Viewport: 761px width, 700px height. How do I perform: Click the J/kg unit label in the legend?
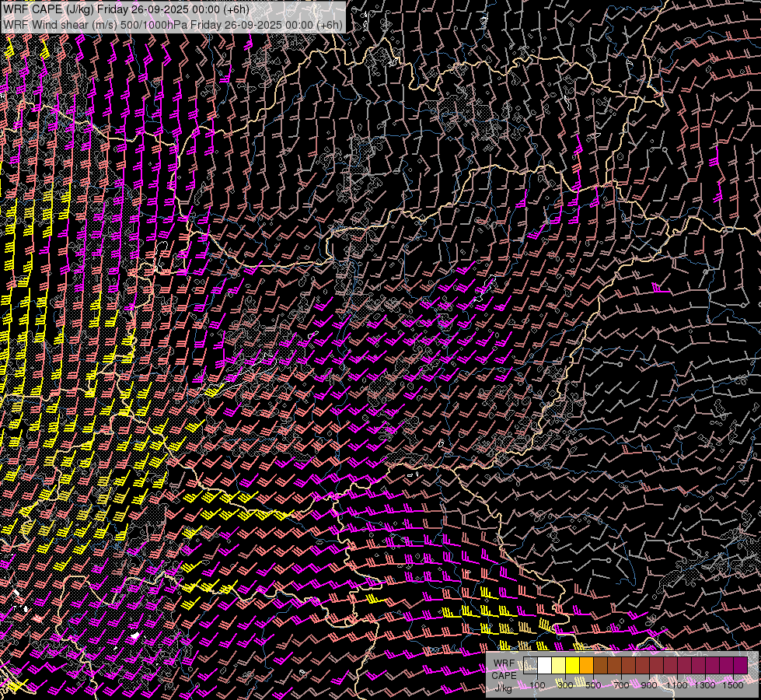[504, 687]
